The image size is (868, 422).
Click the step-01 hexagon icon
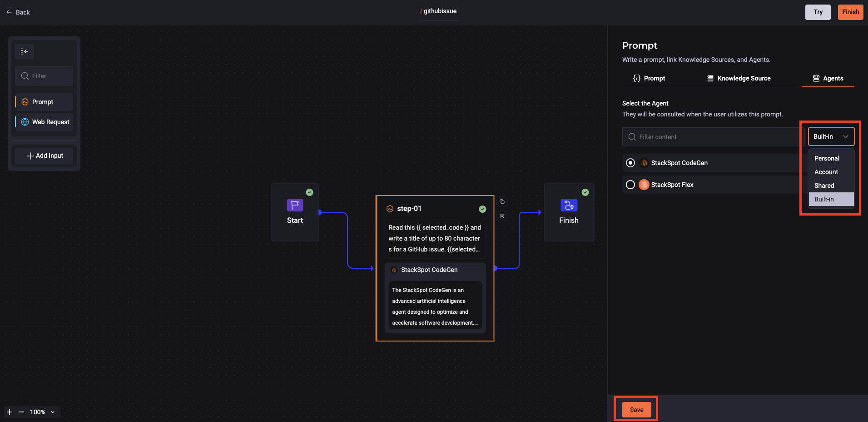(x=390, y=209)
